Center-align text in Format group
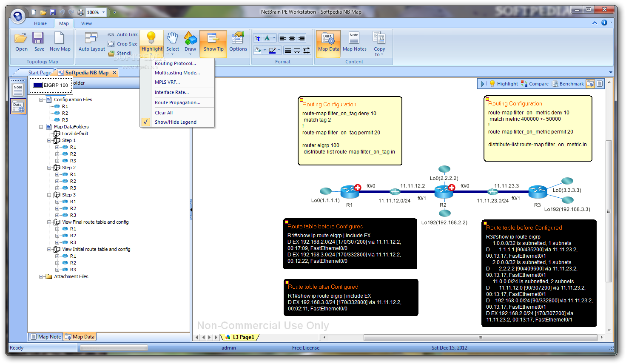Screen dimensions: 626x364 (292, 38)
